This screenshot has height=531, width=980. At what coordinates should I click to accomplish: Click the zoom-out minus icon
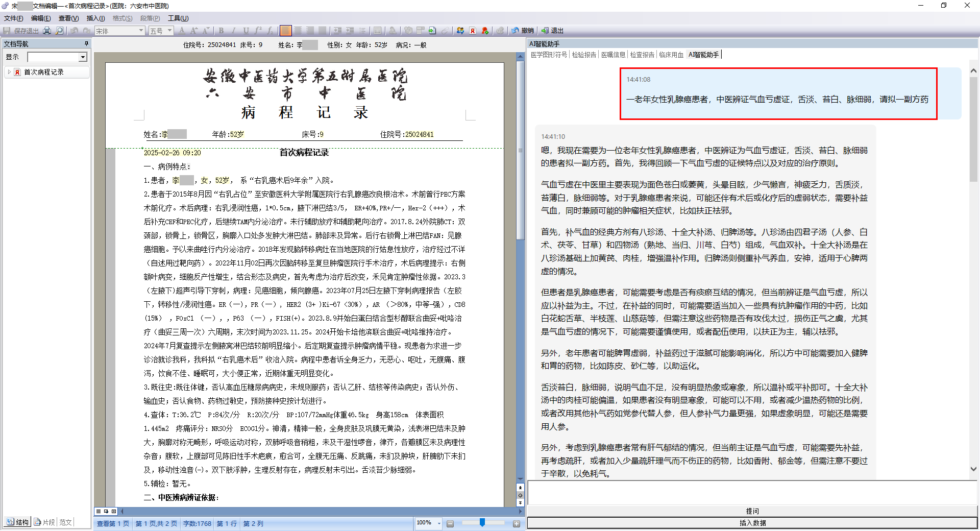pyautogui.click(x=450, y=523)
